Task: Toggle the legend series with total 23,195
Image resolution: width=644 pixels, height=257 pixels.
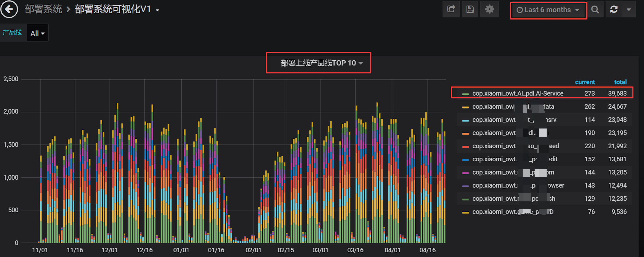Action: click(510, 133)
